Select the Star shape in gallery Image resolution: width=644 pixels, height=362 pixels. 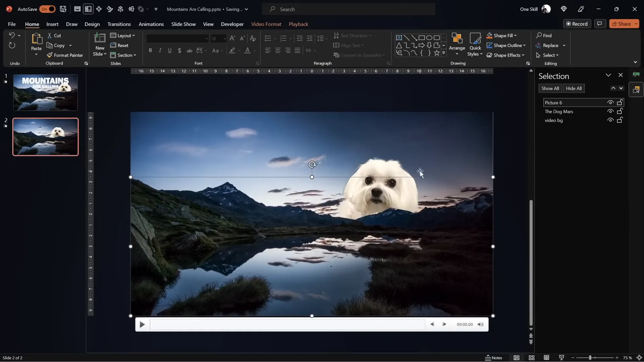point(436,53)
